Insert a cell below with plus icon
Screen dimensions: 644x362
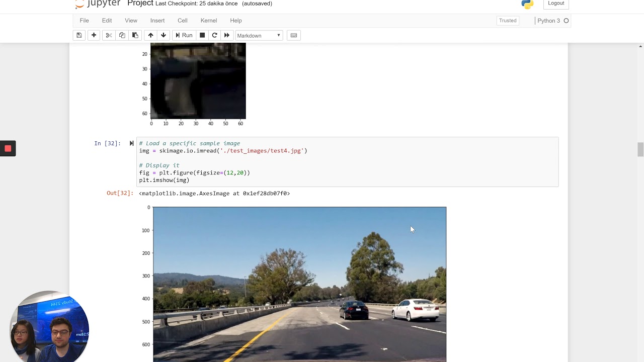click(x=94, y=35)
